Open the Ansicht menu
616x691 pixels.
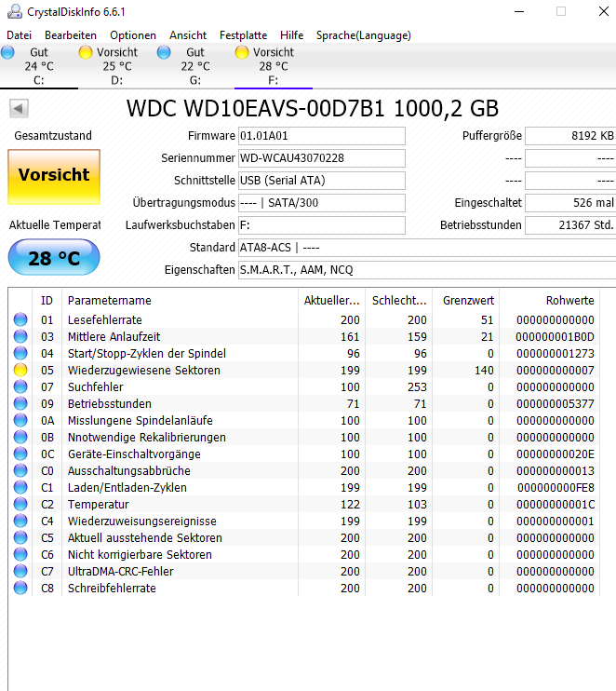(x=188, y=35)
